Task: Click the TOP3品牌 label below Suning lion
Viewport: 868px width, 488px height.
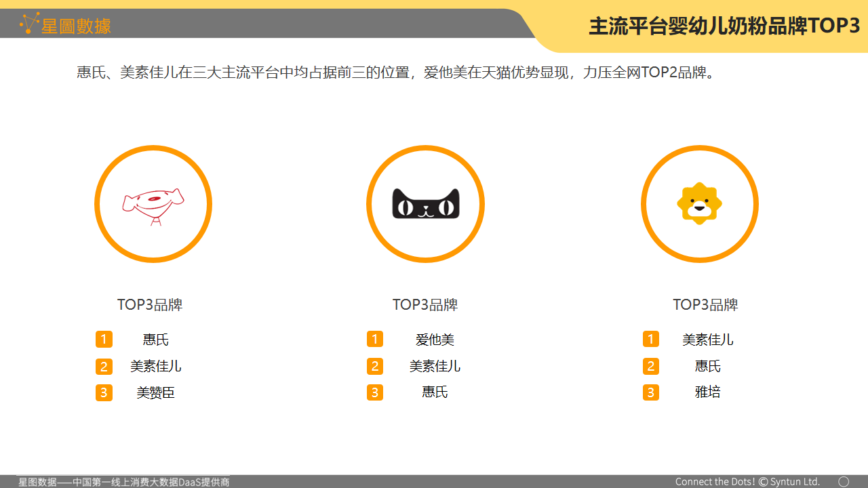Action: [705, 305]
